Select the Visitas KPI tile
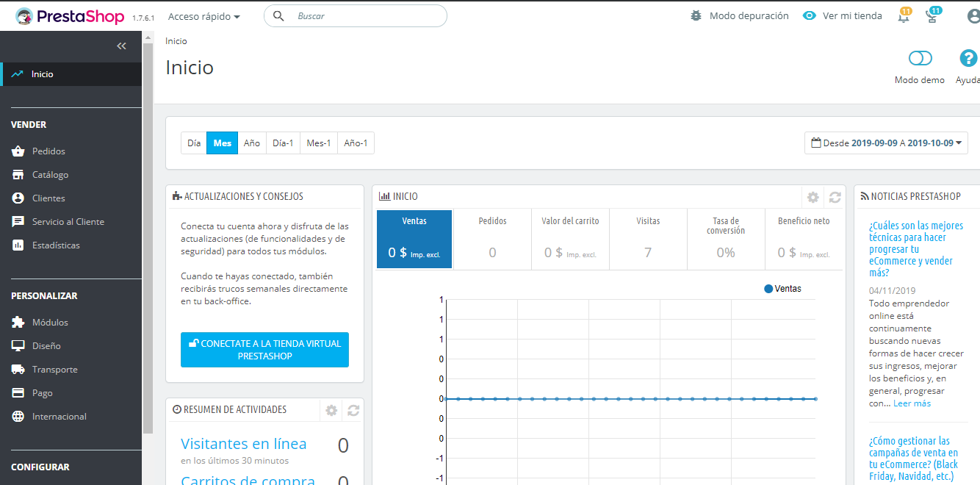The width and height of the screenshot is (980, 485). pos(648,239)
